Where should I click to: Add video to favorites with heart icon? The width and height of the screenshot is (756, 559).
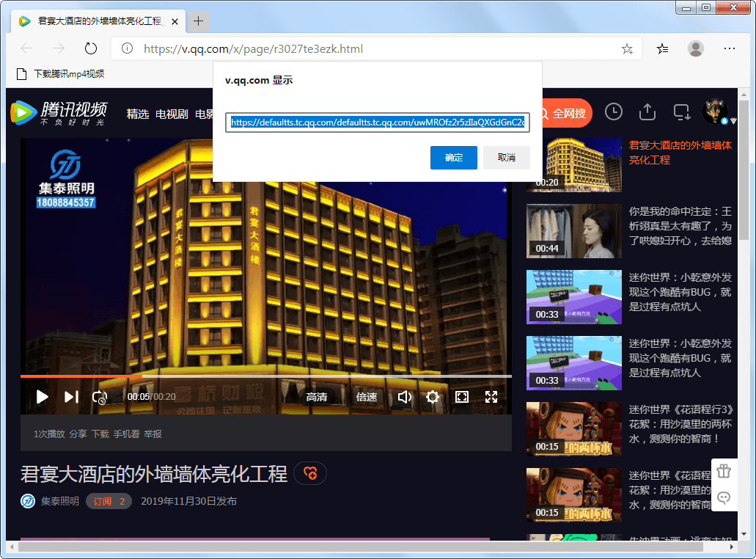tap(310, 473)
